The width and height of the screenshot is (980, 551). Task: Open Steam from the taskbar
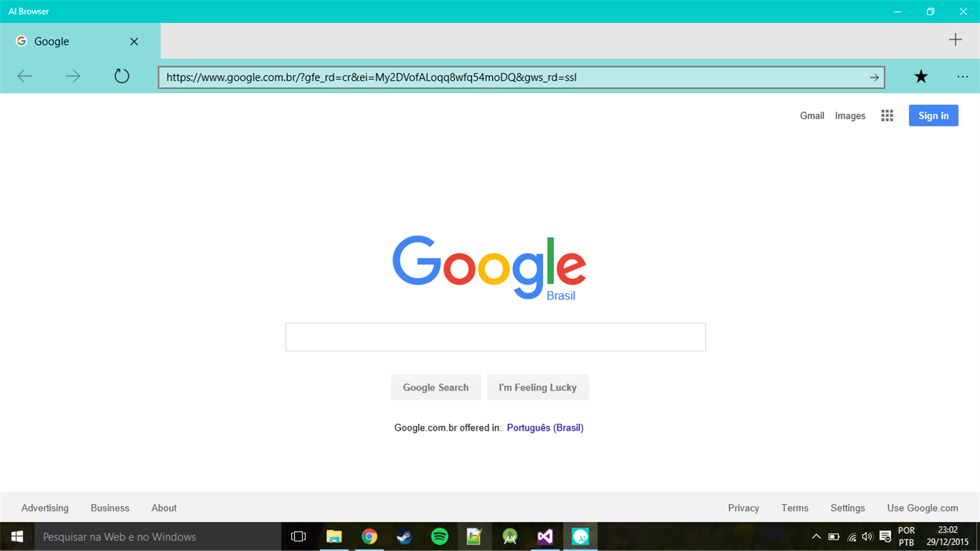[404, 537]
